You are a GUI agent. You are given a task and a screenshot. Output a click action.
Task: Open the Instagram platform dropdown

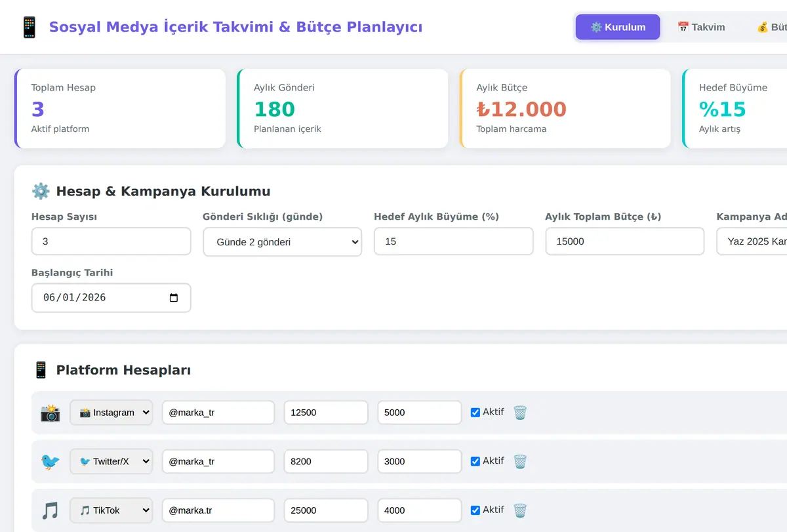[111, 413]
